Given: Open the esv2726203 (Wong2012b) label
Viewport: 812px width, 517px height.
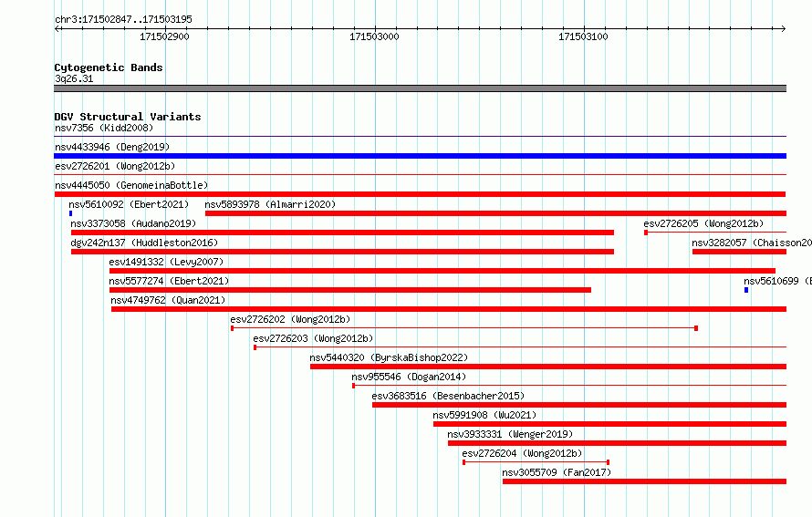Looking at the screenshot, I should coord(313,338).
